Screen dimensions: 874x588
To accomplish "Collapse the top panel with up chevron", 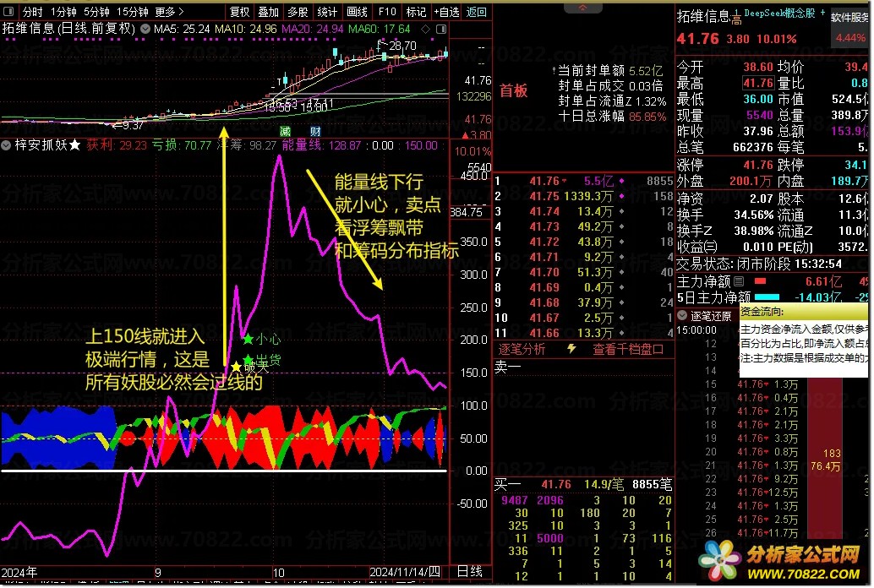I will click(x=582, y=8).
